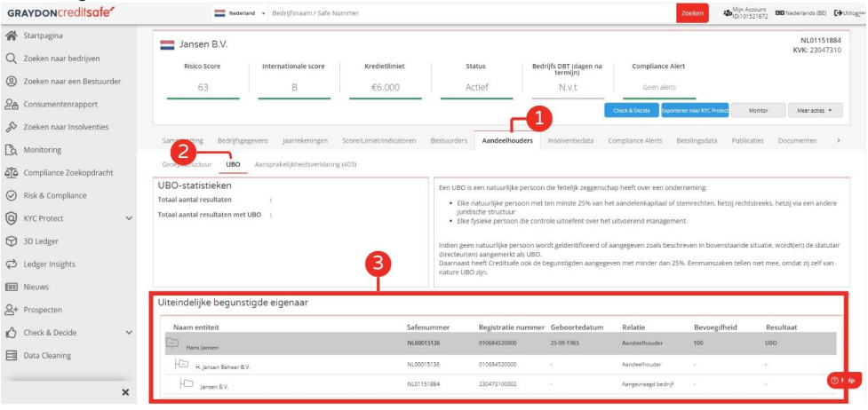868x410 pixels.
Task: Click the Mijn Account users icon
Action: pyautogui.click(x=728, y=12)
